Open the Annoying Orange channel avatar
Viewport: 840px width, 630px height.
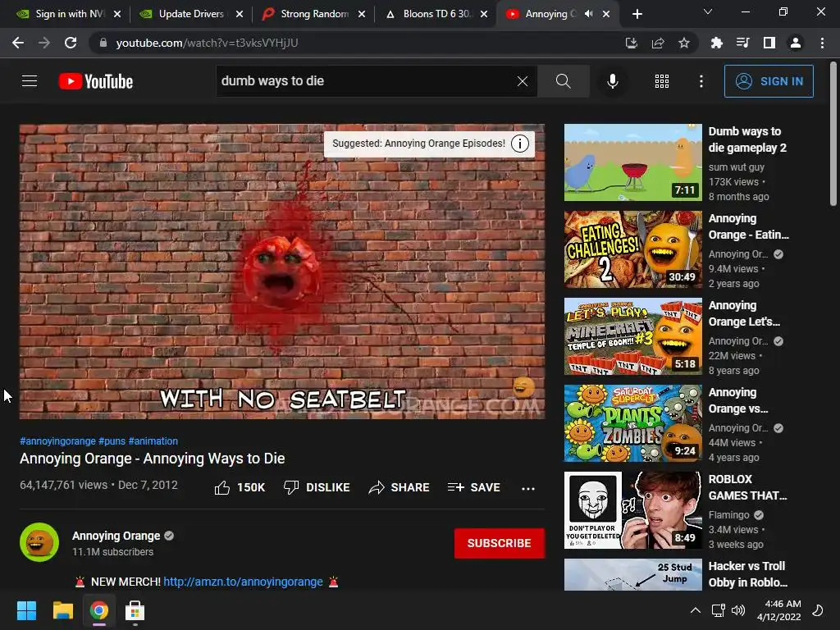39,542
